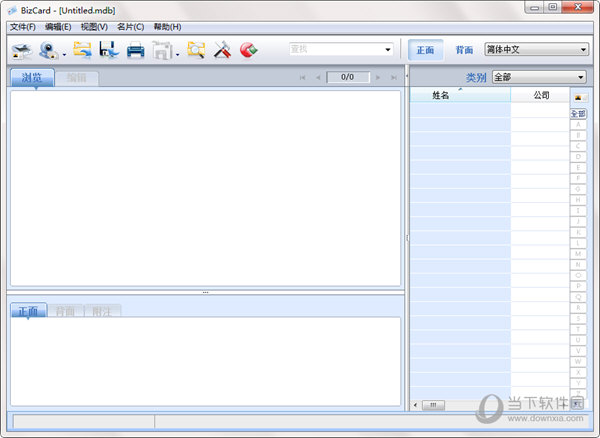Click the list horizontal scrollbar thumb
The height and width of the screenshot is (438, 600).
433,405
